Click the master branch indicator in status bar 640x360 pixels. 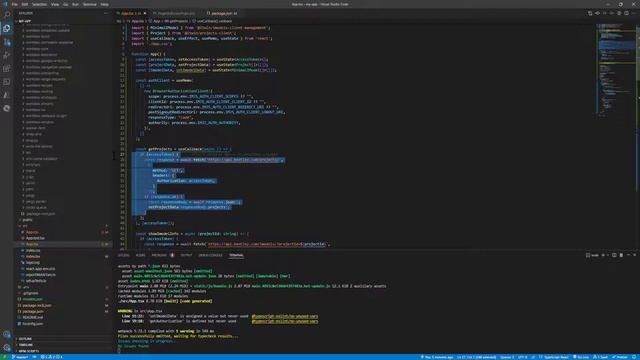click(19, 357)
